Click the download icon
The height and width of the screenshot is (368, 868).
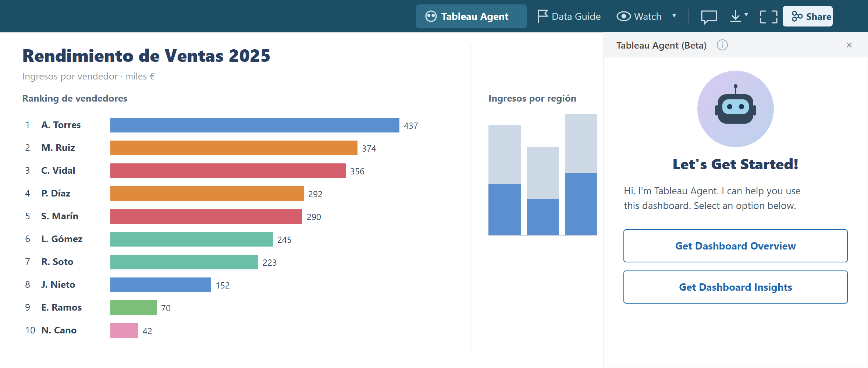[736, 16]
